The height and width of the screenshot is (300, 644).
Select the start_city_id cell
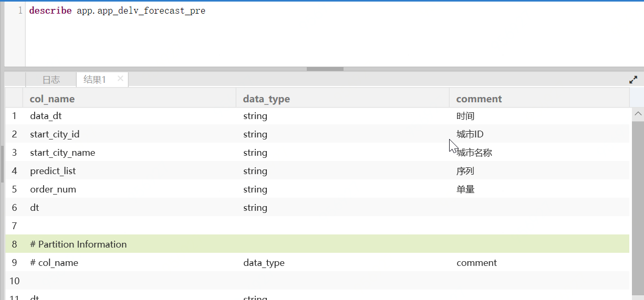(x=55, y=134)
